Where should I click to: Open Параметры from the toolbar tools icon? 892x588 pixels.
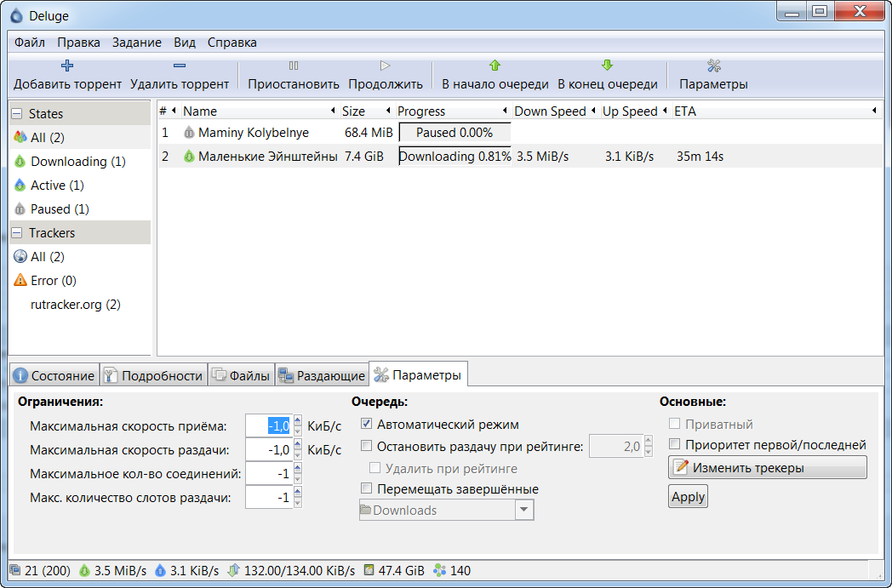[x=713, y=66]
